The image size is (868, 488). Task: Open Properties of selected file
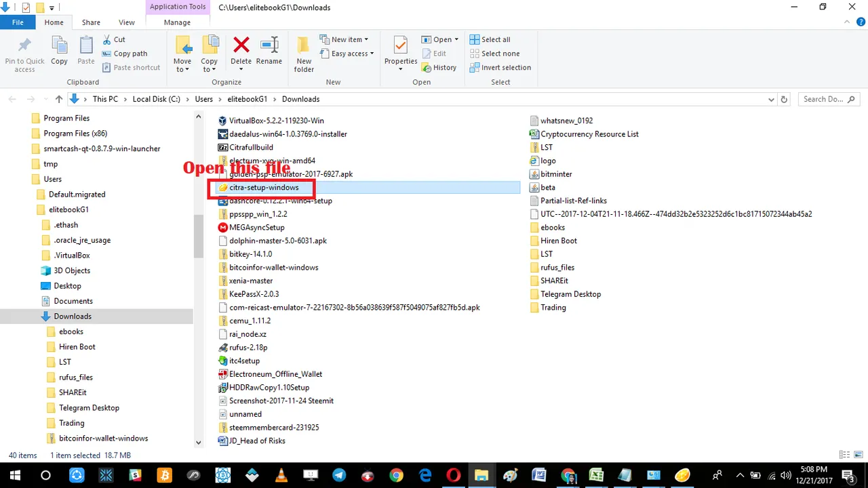[400, 55]
